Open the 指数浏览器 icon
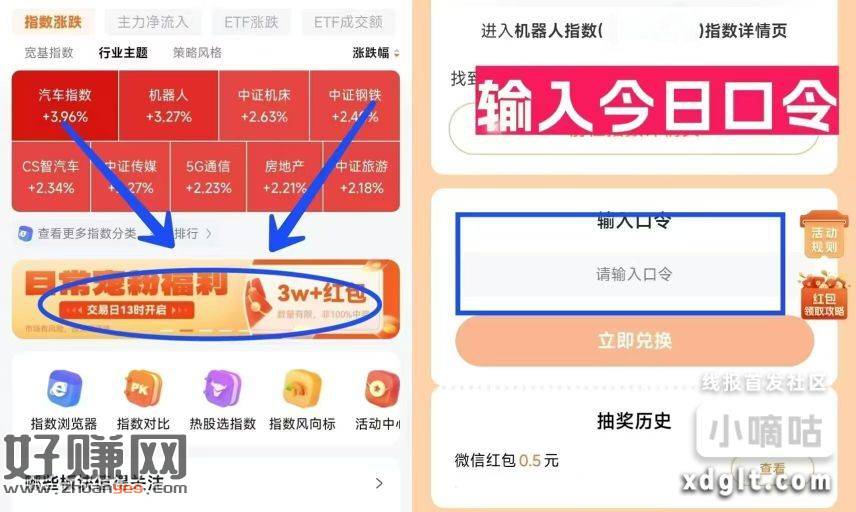 pyautogui.click(x=64, y=388)
